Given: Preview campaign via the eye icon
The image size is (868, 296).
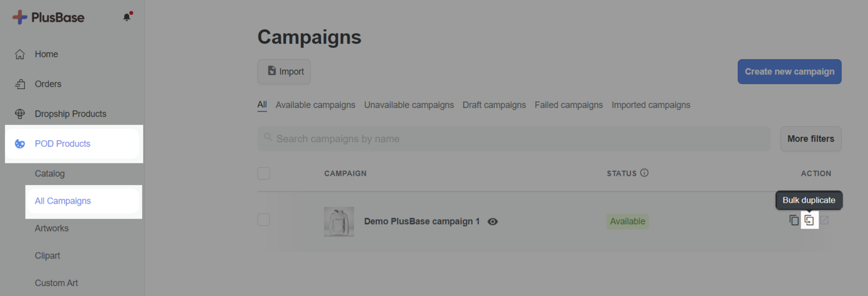Looking at the screenshot, I should coord(493,222).
